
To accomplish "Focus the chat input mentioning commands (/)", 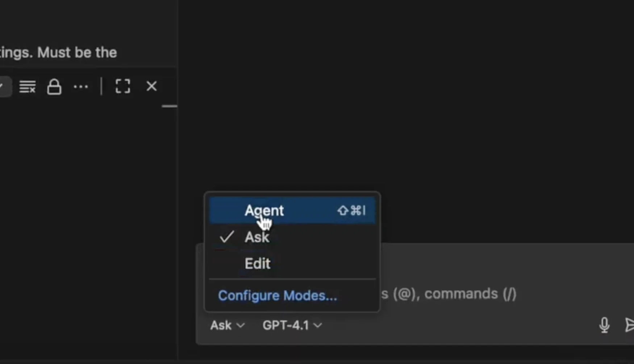I will click(x=471, y=294).
